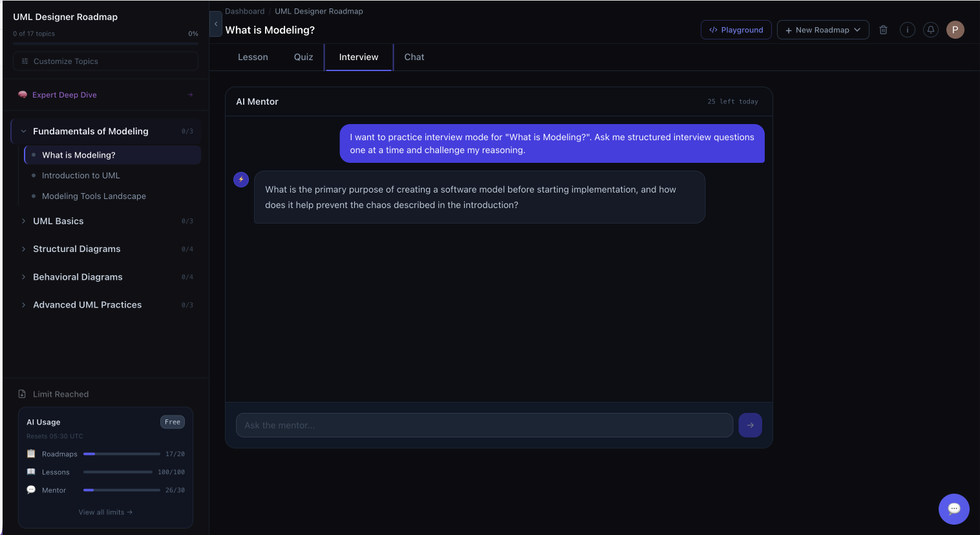The image size is (980, 535).
Task: Click the AI Mentor panel title
Action: click(257, 101)
